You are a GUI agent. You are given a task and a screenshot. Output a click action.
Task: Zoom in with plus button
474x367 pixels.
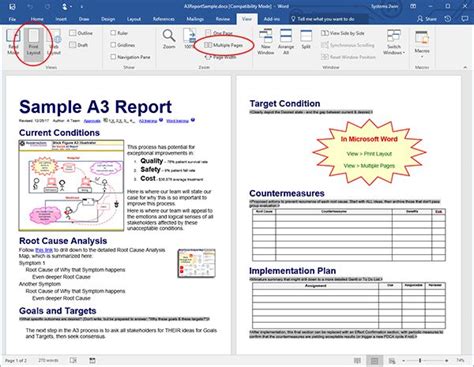447,361
